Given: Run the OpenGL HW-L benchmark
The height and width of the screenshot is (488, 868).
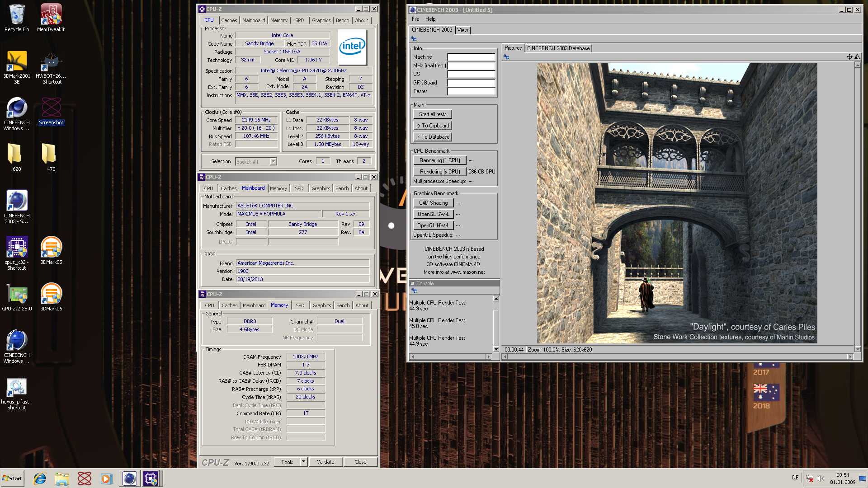Looking at the screenshot, I should point(433,225).
